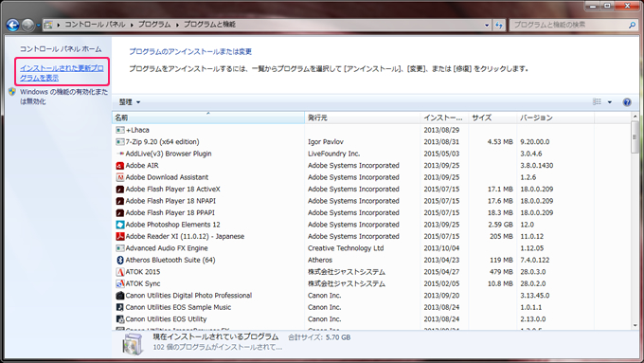Sort by サイズ column header
644x363 pixels.
492,118
